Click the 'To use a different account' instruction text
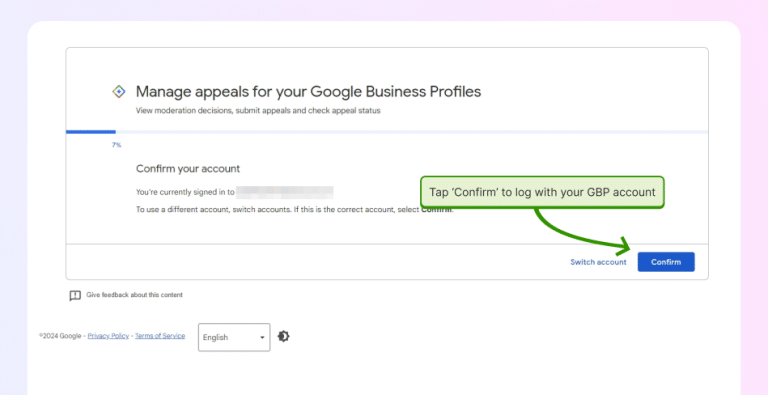This screenshot has height=395, width=768. click(x=295, y=210)
